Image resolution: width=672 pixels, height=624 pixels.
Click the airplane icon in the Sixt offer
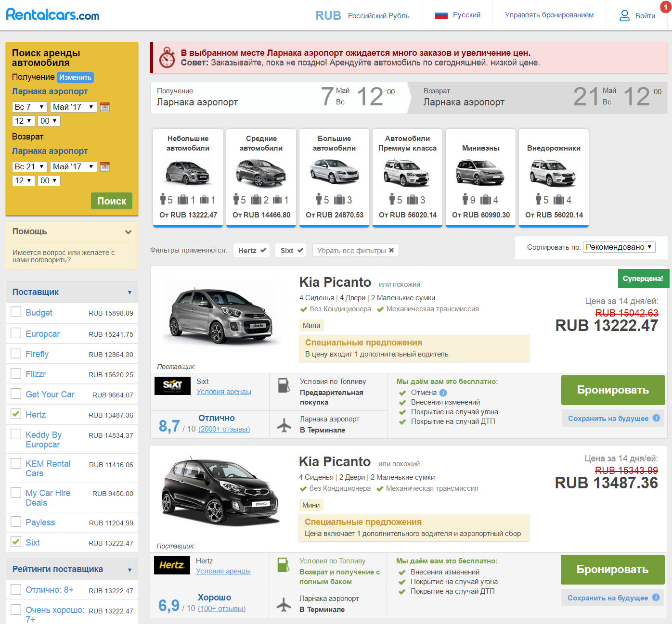point(284,425)
